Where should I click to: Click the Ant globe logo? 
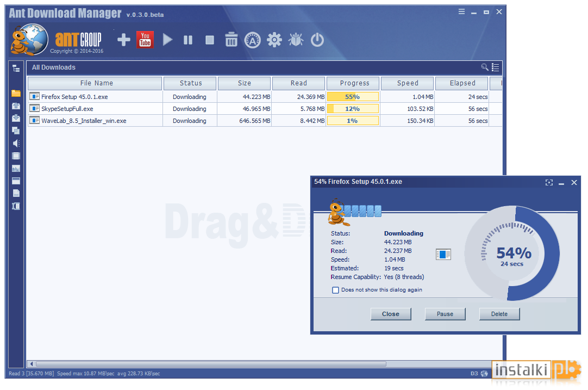pos(29,39)
